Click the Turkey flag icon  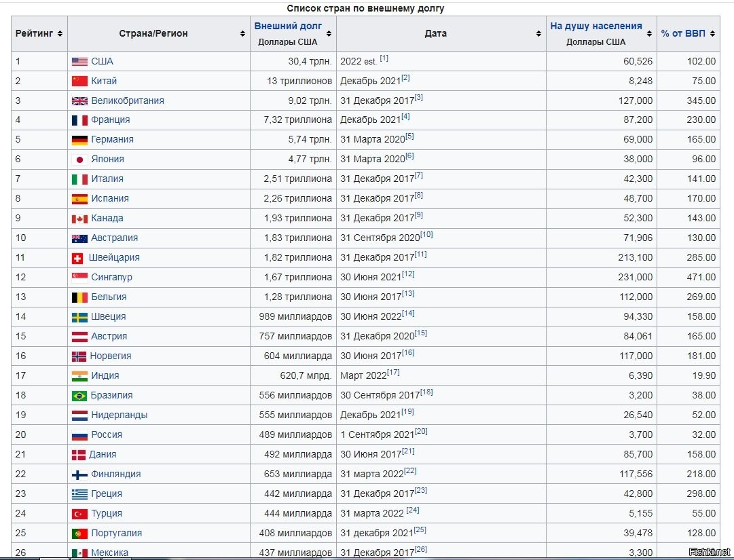[x=79, y=514]
